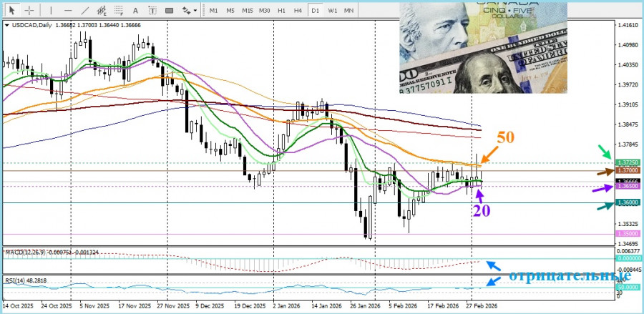The height and width of the screenshot is (314, 644).
Task: Click the 2 Jan 2026 date label
Action: [287, 306]
